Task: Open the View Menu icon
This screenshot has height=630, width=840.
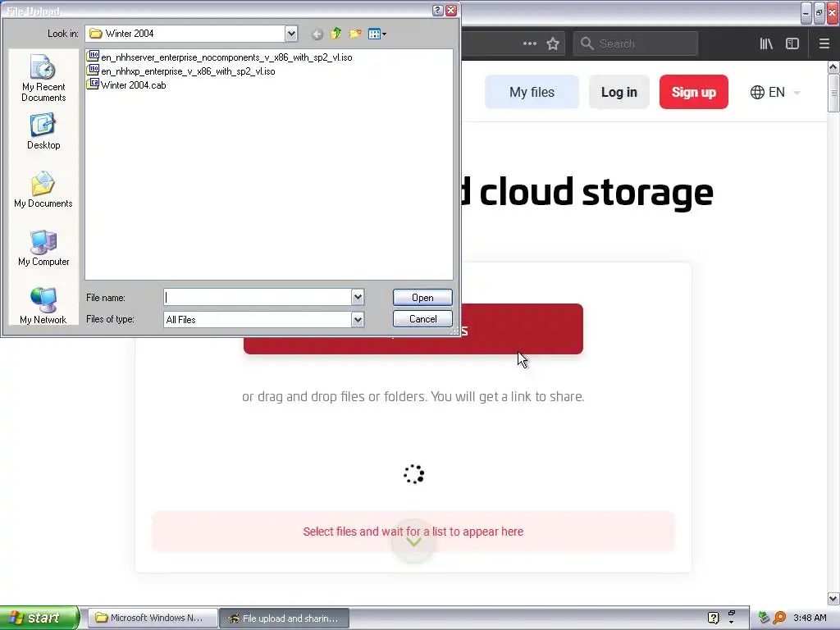Action: [x=377, y=34]
